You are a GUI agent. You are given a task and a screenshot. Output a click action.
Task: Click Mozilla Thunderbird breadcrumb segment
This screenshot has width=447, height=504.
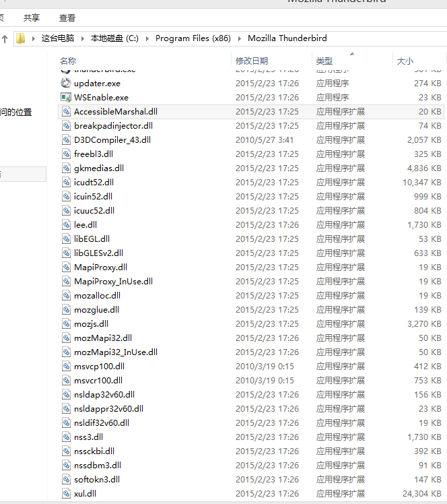[x=287, y=38]
